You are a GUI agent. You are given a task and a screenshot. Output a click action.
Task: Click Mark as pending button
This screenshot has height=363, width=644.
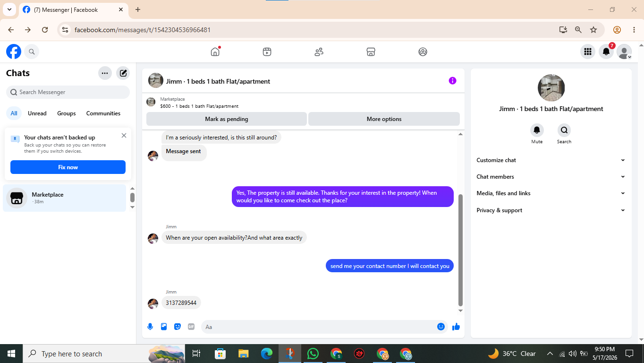click(x=227, y=119)
